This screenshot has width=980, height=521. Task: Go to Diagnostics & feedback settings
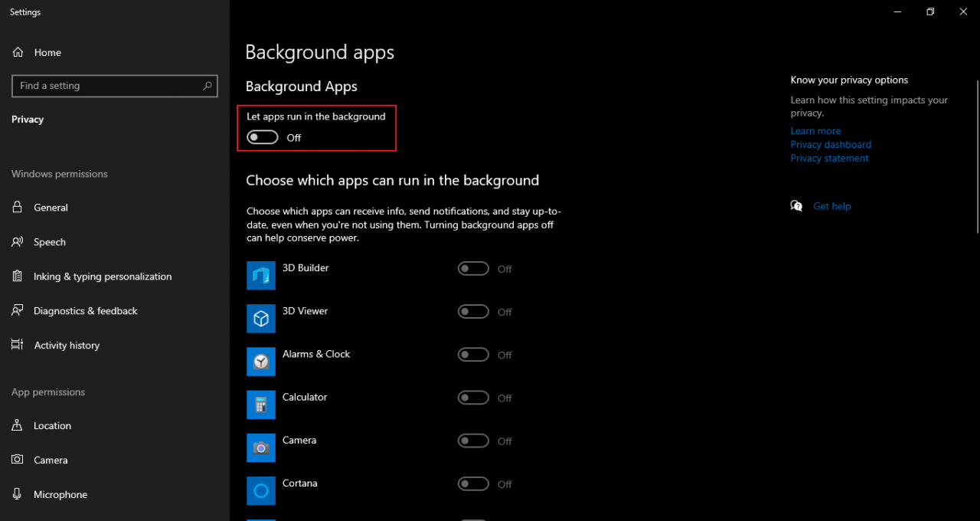pyautogui.click(x=85, y=311)
